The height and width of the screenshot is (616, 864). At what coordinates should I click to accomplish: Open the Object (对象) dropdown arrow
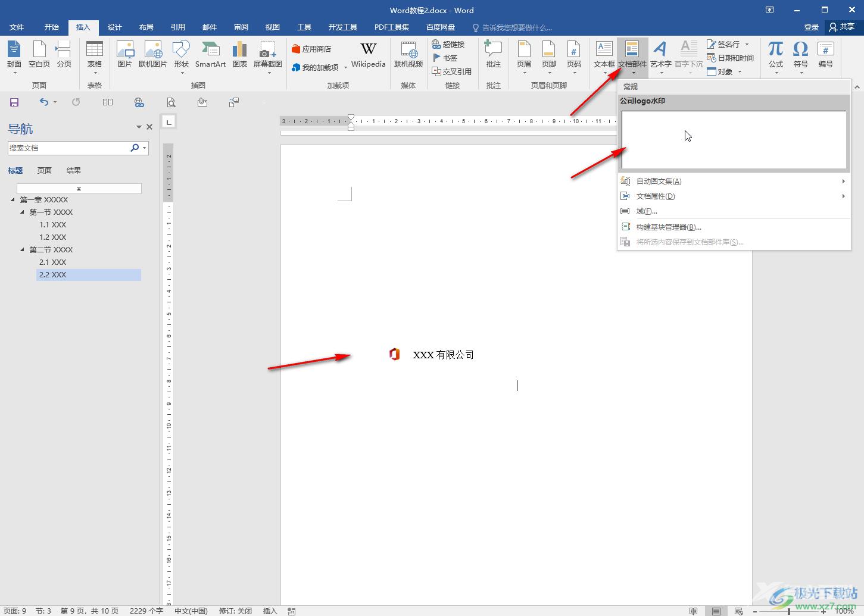pyautogui.click(x=740, y=72)
